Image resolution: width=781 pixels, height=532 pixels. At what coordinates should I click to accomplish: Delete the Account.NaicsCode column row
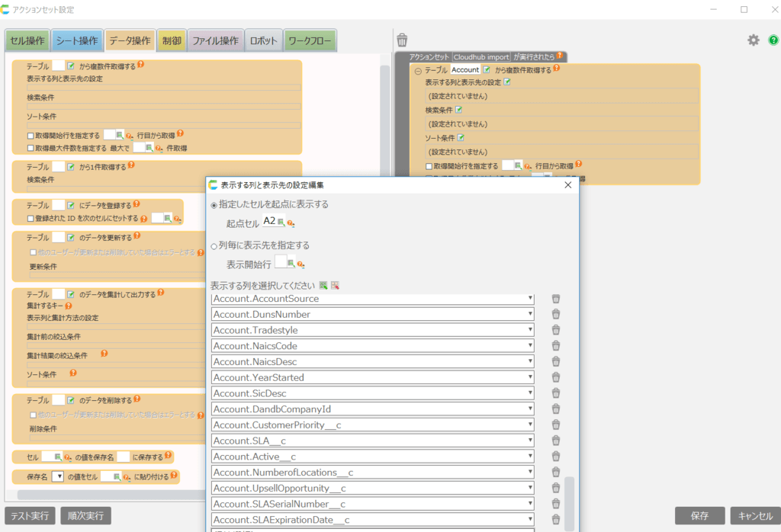tap(556, 346)
